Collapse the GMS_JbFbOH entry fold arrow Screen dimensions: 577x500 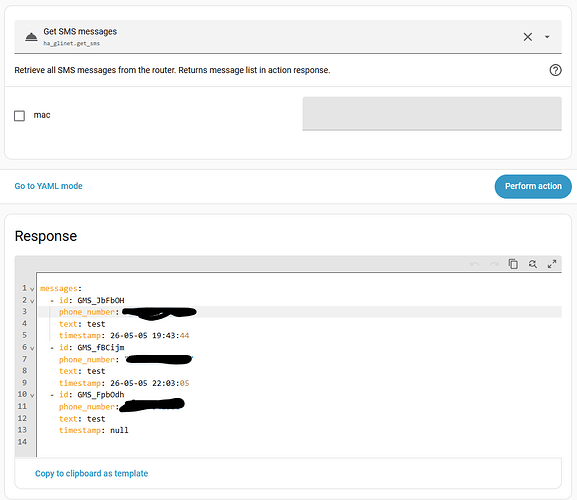tap(32, 301)
